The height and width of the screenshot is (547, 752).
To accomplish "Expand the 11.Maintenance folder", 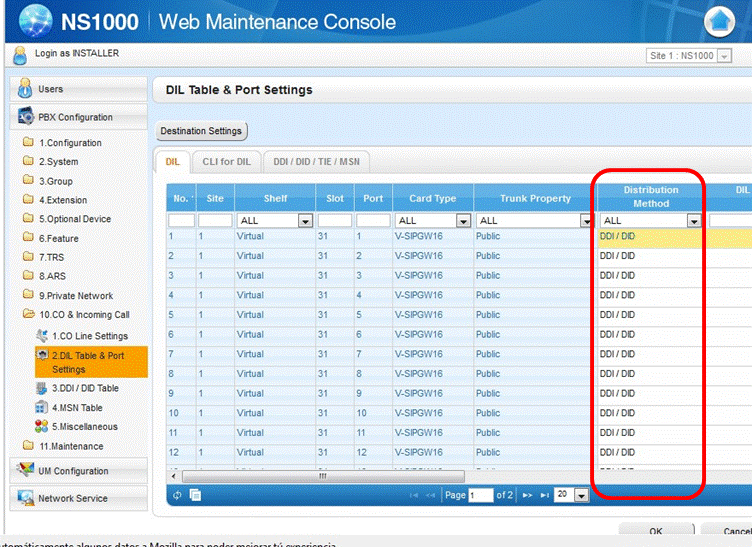I will 70,446.
